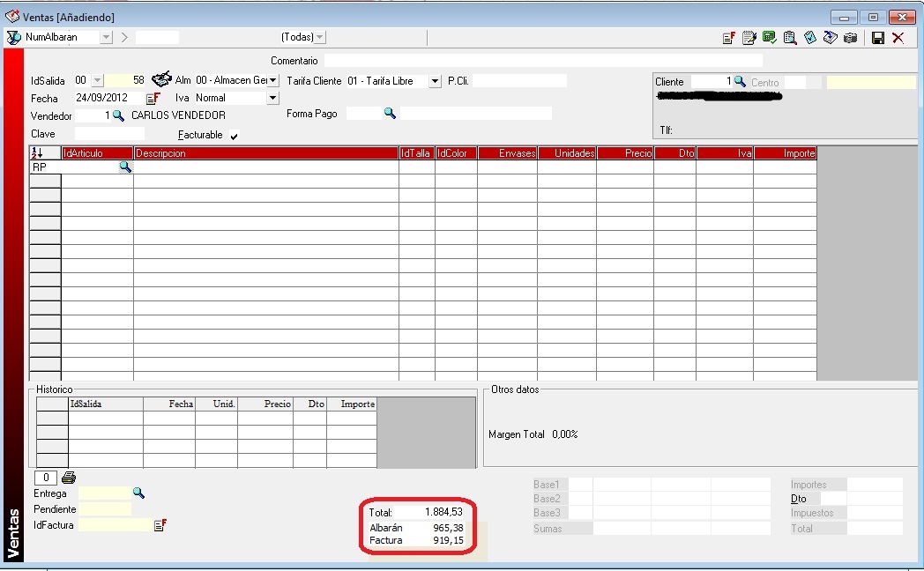
Task: Search Cliente with the magnifier icon
Action: (x=740, y=81)
